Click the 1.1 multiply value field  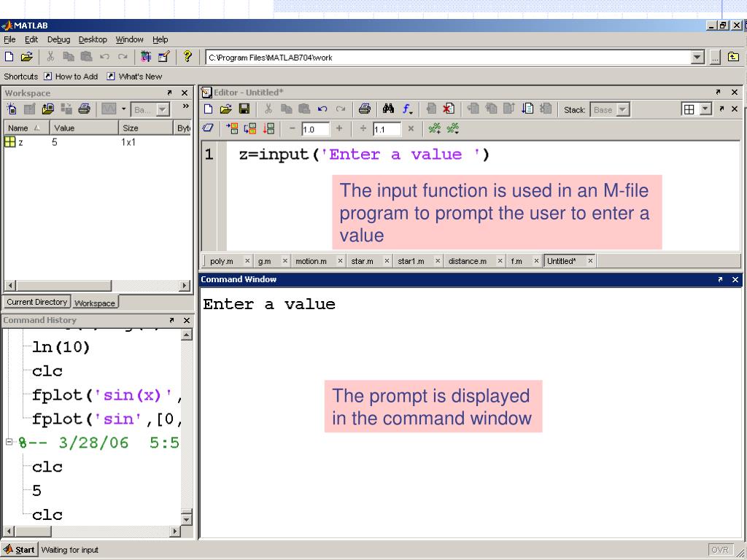[x=387, y=129]
